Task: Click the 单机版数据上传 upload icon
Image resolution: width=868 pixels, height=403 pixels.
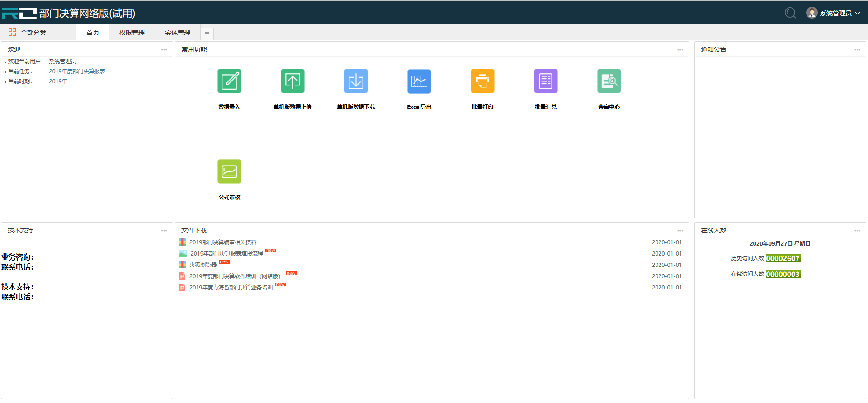Action: [292, 81]
